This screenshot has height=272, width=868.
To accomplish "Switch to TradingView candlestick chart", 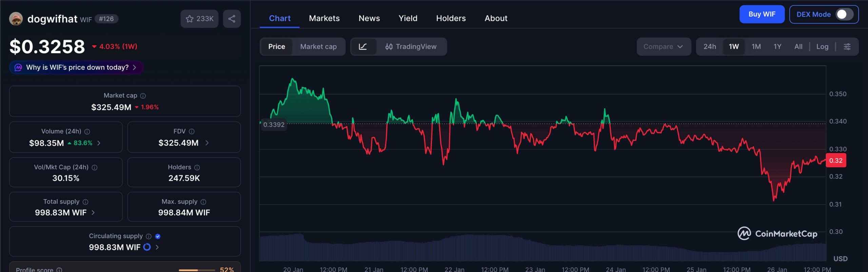I will [411, 47].
